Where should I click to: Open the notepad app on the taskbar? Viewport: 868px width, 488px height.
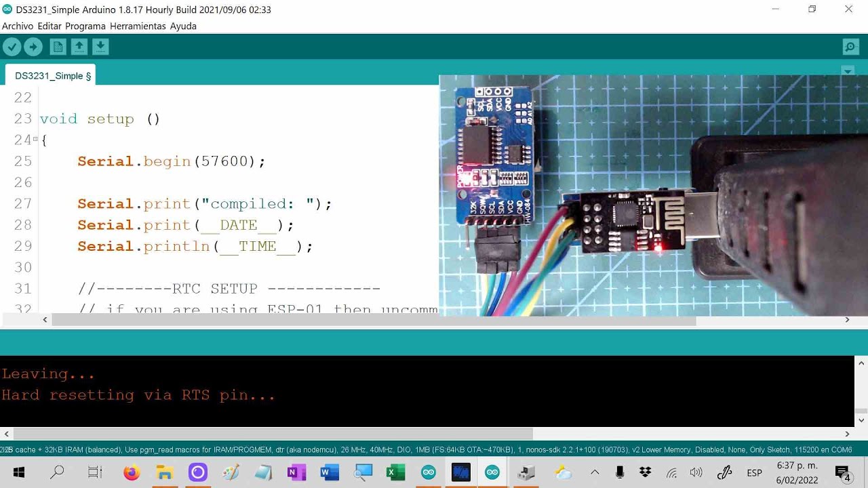(264, 472)
